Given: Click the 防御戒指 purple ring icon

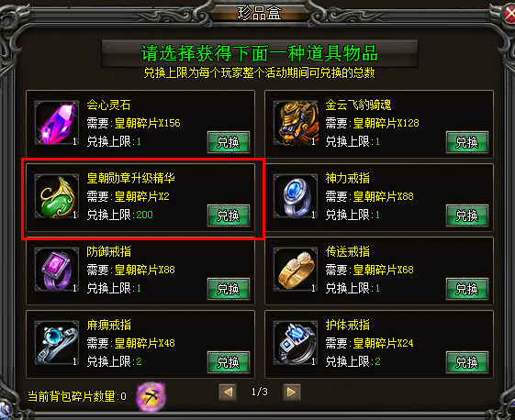Looking at the screenshot, I should (57, 270).
